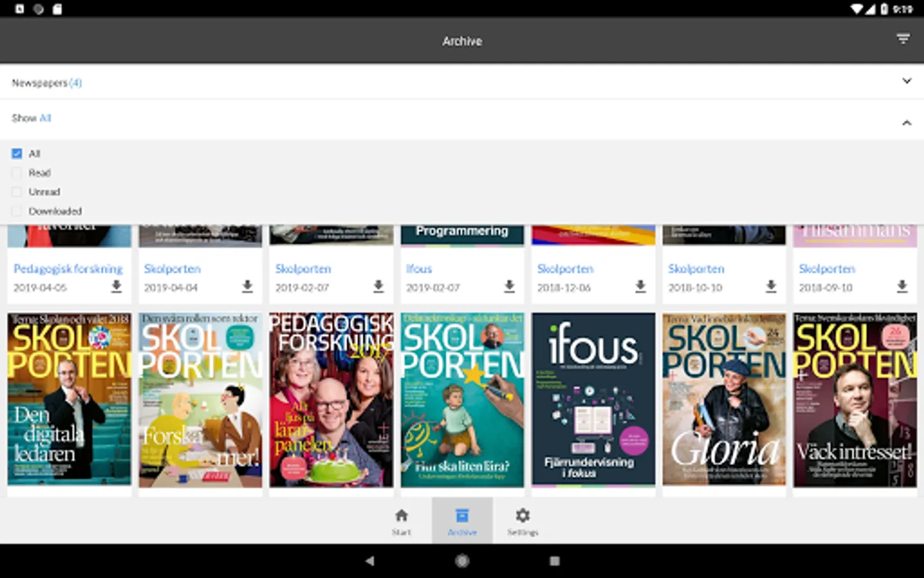Download Skolporten 2019-02-07 issue

(x=378, y=286)
